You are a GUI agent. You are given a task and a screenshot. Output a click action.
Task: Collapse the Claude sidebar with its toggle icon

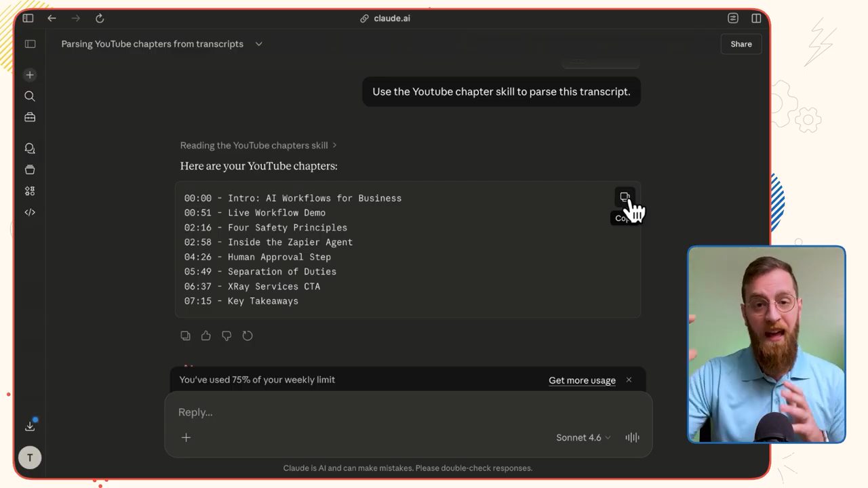click(x=30, y=44)
